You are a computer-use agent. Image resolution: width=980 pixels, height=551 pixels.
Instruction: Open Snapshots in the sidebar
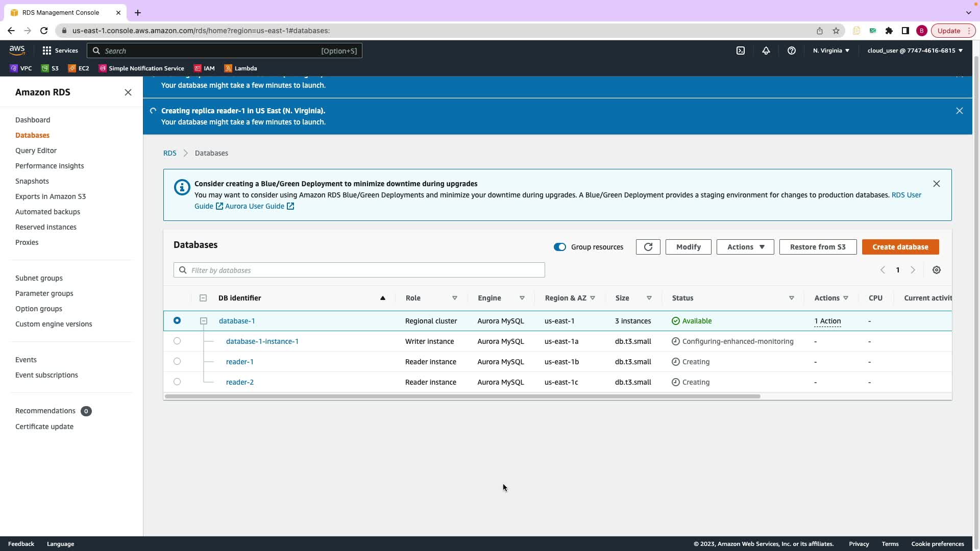click(32, 181)
